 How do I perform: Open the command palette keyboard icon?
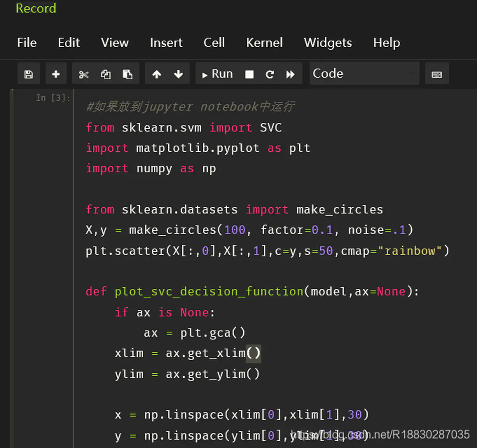click(x=437, y=74)
